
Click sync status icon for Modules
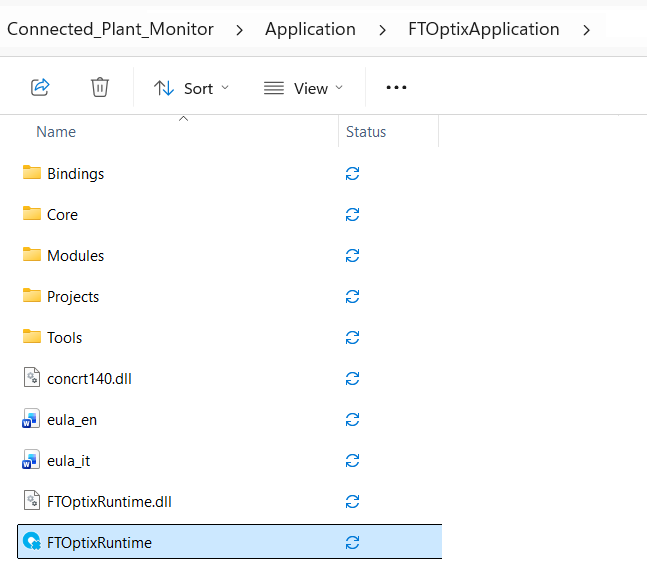coord(352,255)
